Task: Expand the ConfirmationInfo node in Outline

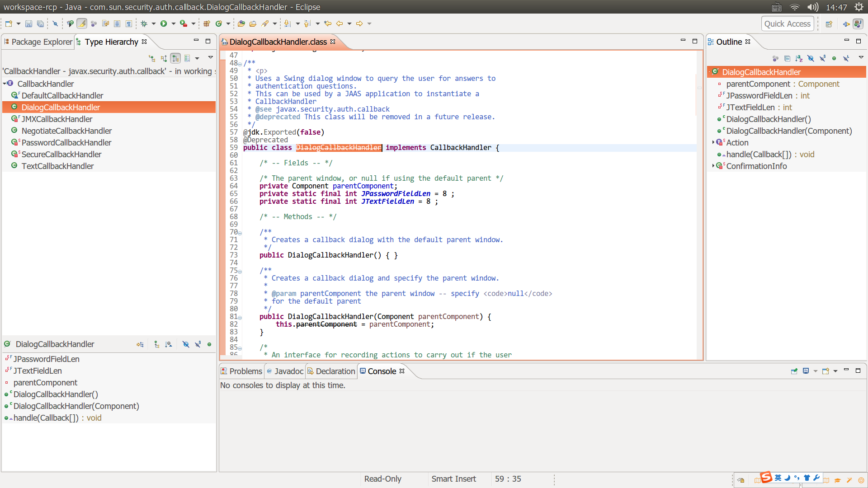Action: point(713,166)
